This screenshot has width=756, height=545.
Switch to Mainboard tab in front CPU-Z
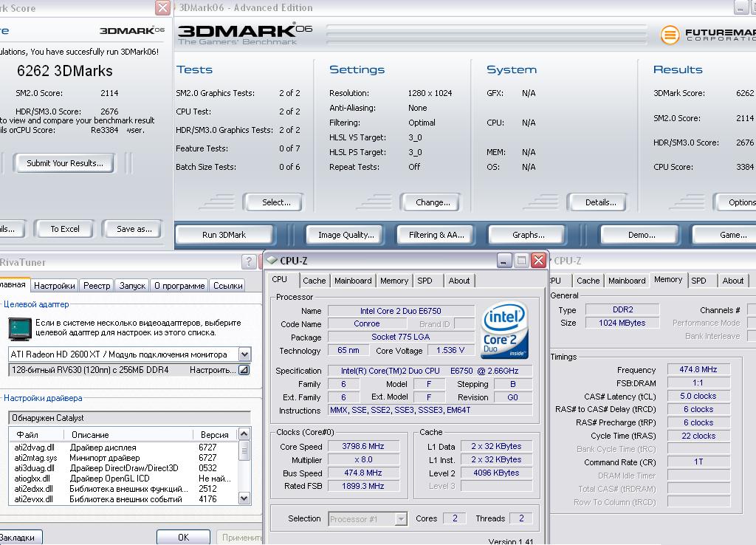pyautogui.click(x=353, y=281)
